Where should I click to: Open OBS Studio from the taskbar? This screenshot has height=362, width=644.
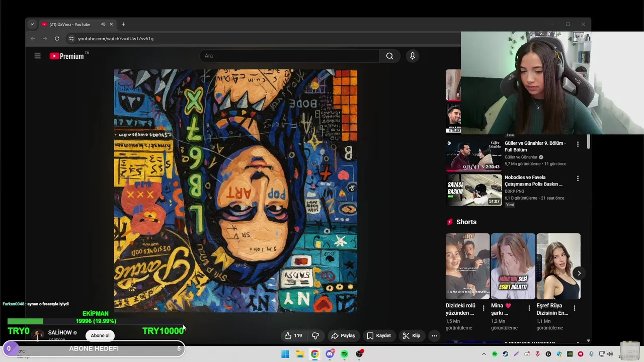click(359, 354)
